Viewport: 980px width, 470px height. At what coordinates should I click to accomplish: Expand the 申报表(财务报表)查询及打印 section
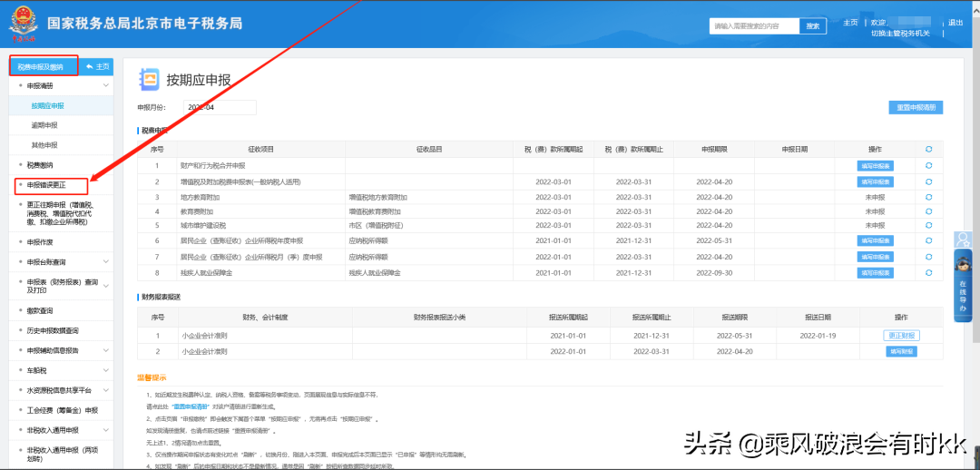[x=105, y=286]
